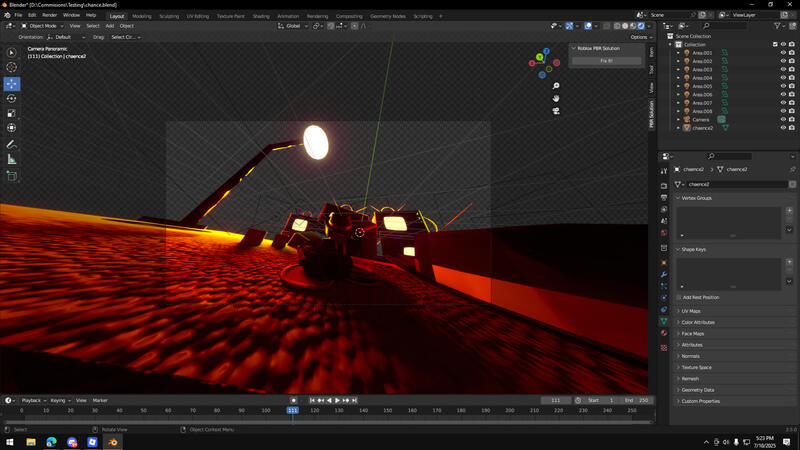The height and width of the screenshot is (450, 800).
Task: Switch to the Modeling workspace tab
Action: pos(141,16)
